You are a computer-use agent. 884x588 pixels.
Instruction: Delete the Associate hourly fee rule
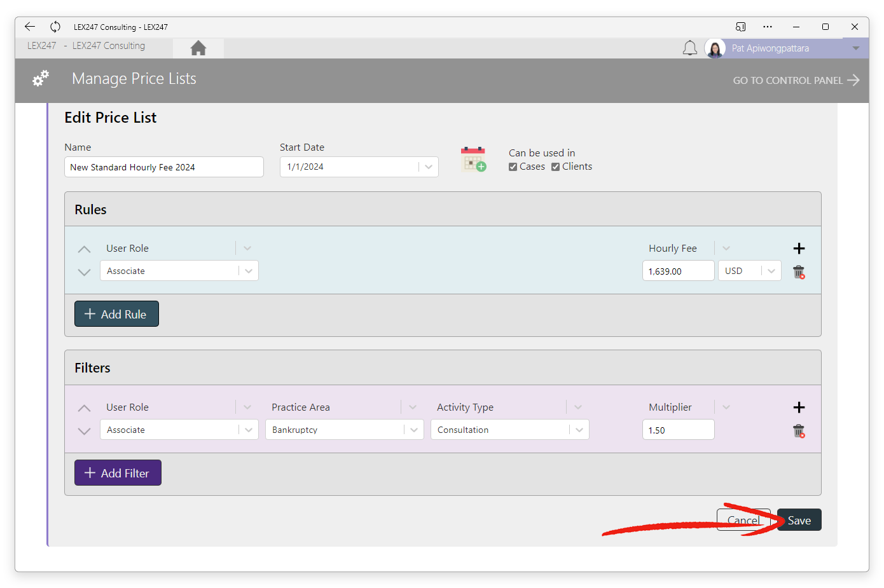[x=799, y=272]
